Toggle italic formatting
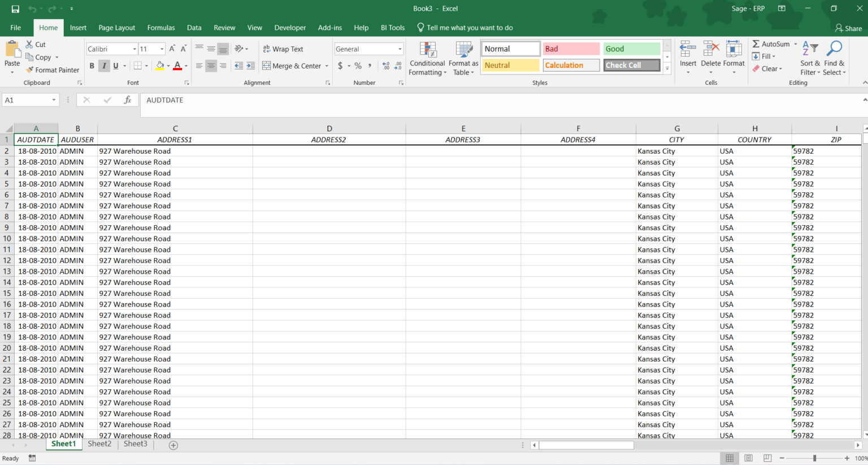The height and width of the screenshot is (465, 868). (103, 66)
